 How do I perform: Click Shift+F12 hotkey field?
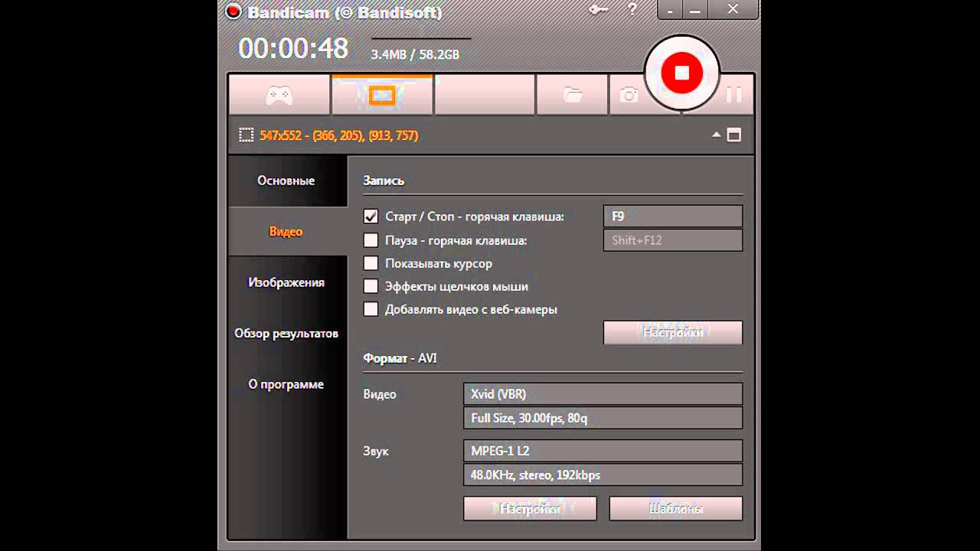click(673, 240)
